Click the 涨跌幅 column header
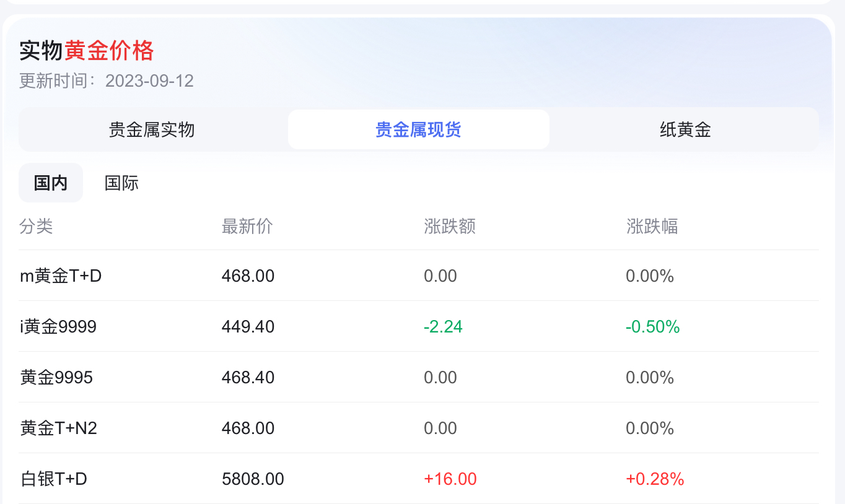Screen dimensions: 845x504 (x=652, y=227)
